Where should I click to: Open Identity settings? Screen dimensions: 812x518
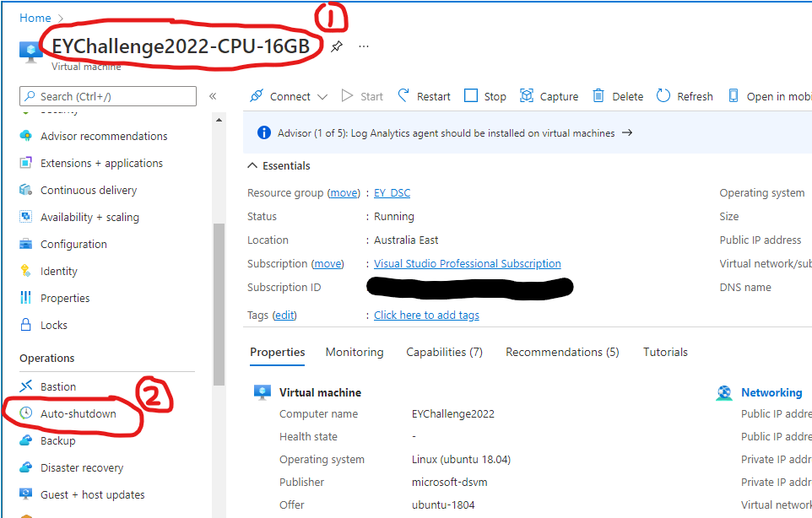(58, 271)
